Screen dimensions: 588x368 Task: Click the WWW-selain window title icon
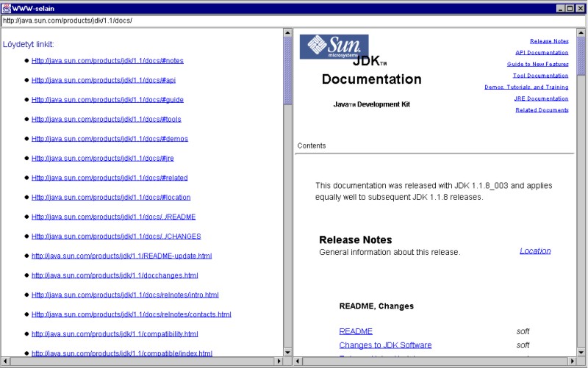coord(7,8)
